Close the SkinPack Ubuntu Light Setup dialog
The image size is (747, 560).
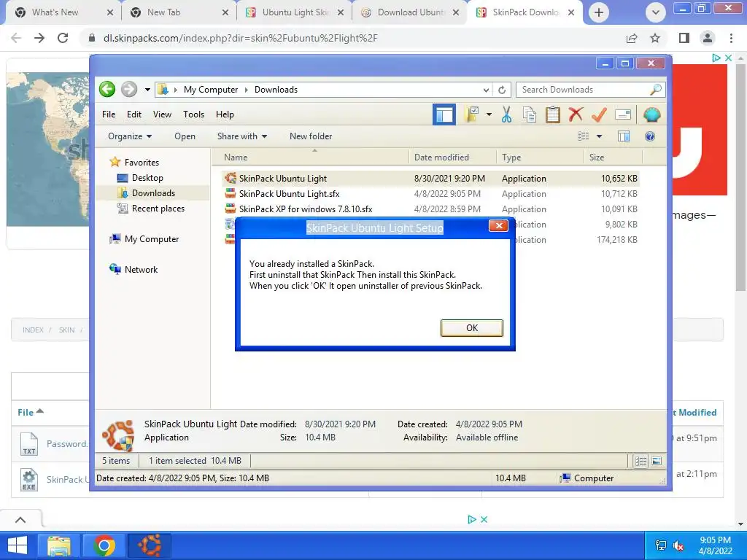[498, 226]
